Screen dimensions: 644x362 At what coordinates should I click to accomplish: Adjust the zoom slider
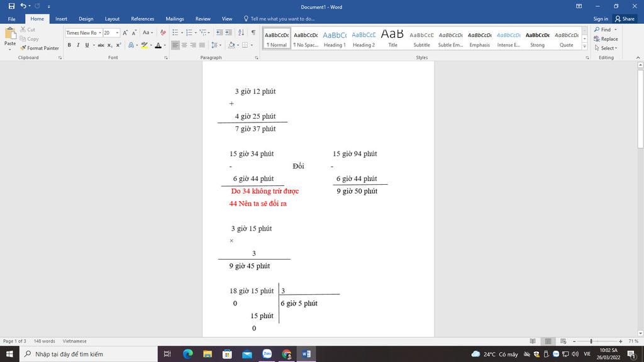pyautogui.click(x=591, y=341)
